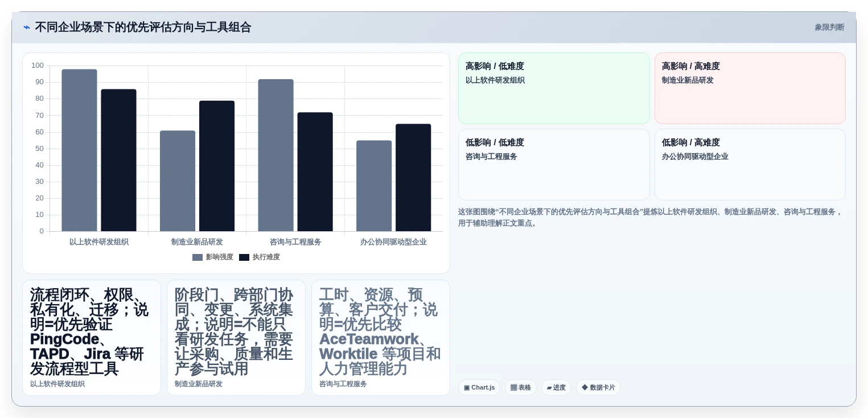The width and height of the screenshot is (868, 418).
Task: Click 影响强度 bar for 制造业新品研发
Action: tap(178, 181)
